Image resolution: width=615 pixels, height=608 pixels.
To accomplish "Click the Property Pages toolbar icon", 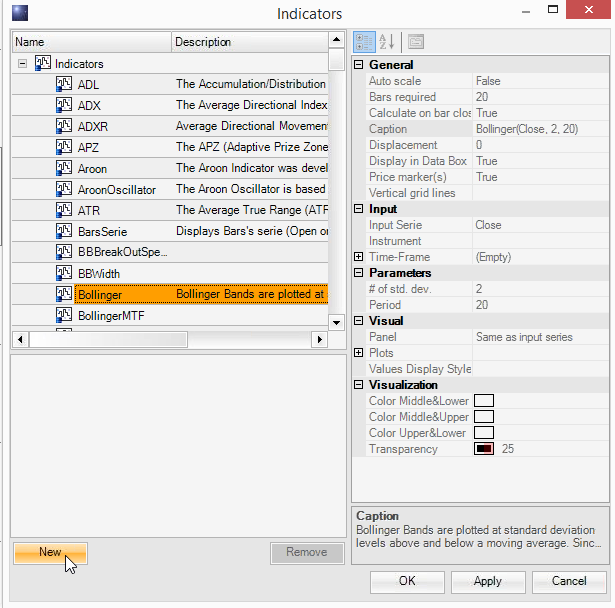I will click(416, 42).
